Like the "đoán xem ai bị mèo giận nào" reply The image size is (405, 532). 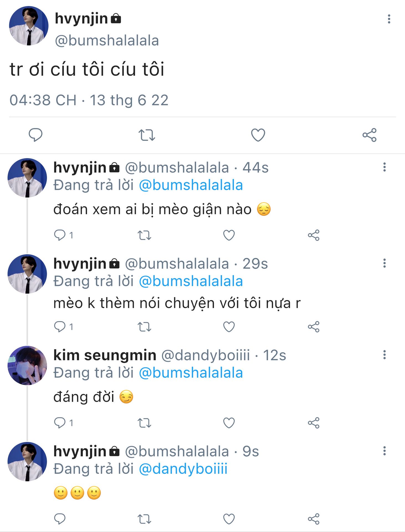pyautogui.click(x=229, y=235)
